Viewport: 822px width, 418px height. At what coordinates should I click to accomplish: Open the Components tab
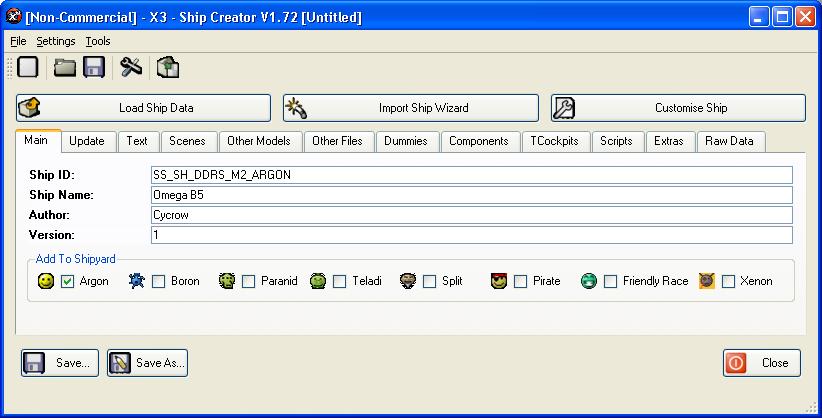click(x=479, y=141)
